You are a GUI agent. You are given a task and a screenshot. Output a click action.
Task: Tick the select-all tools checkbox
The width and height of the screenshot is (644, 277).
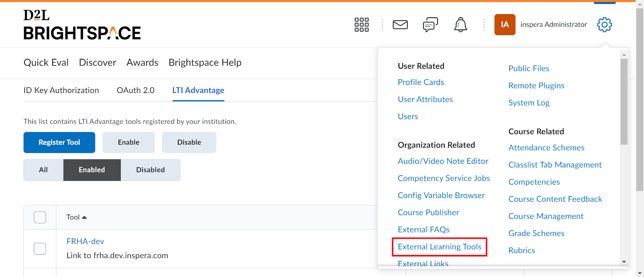(40, 217)
